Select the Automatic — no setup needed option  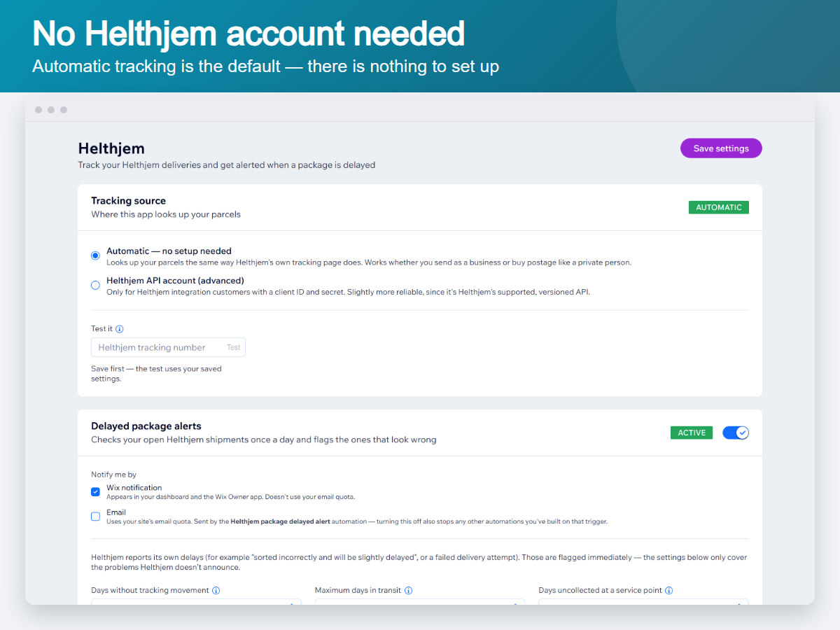[x=96, y=255]
